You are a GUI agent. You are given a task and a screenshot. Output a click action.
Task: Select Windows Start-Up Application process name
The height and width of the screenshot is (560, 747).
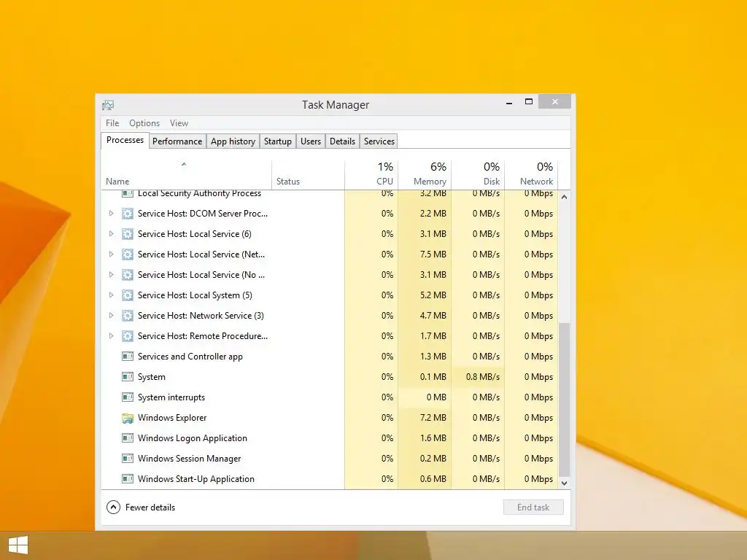(x=196, y=479)
